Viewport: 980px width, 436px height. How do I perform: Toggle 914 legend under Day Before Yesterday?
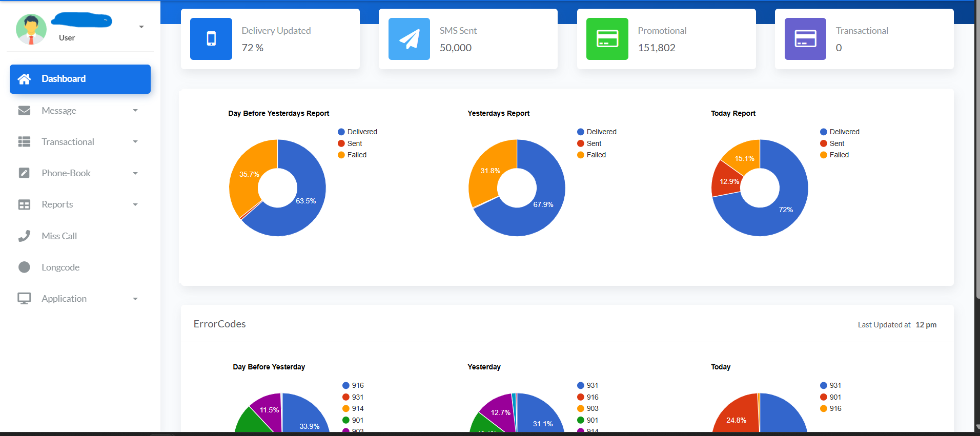tap(353, 408)
